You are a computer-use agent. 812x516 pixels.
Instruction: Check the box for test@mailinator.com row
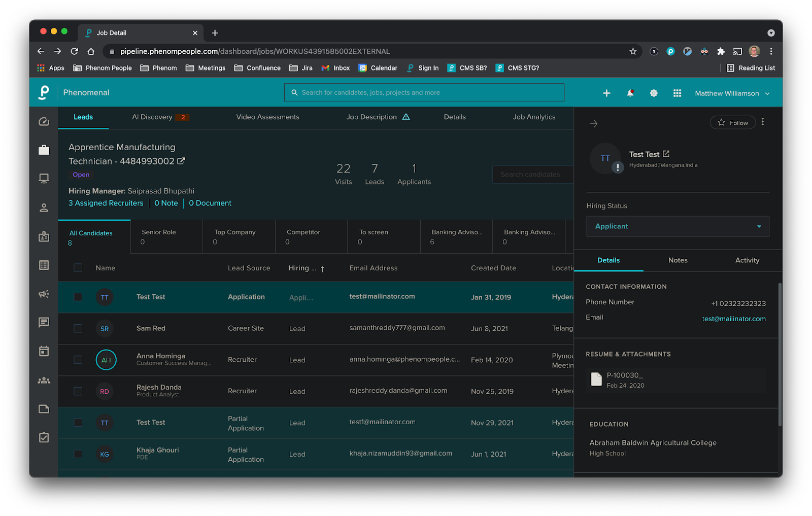tap(78, 297)
